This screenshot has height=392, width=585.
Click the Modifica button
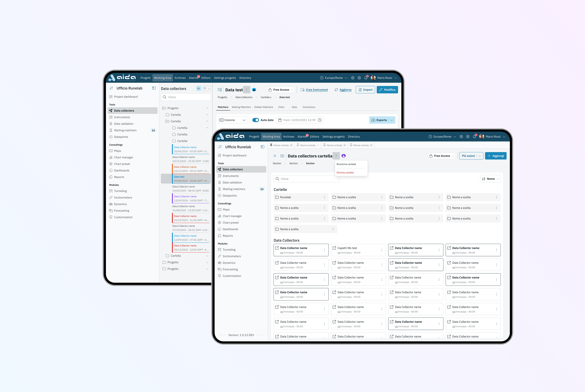tap(387, 90)
